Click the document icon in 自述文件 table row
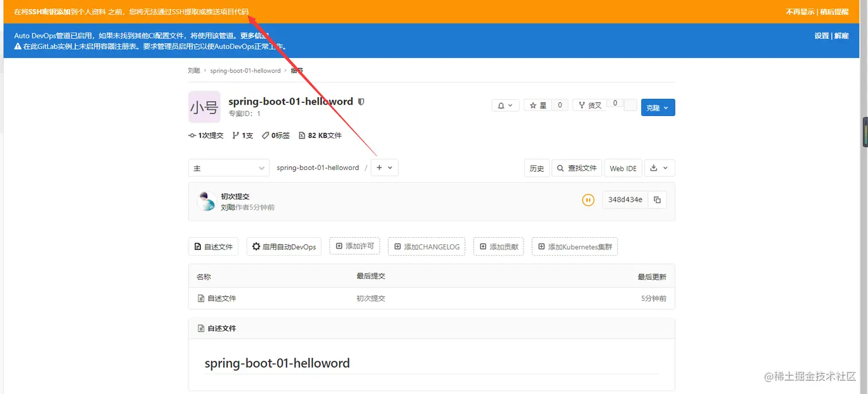The width and height of the screenshot is (868, 394). pyautogui.click(x=201, y=299)
